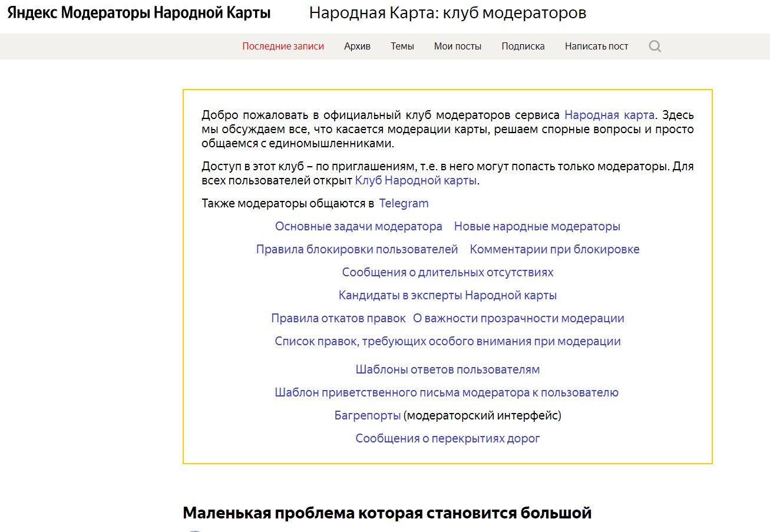770x532 pixels.
Task: Open Правила откатов правок link
Action: click(x=338, y=318)
